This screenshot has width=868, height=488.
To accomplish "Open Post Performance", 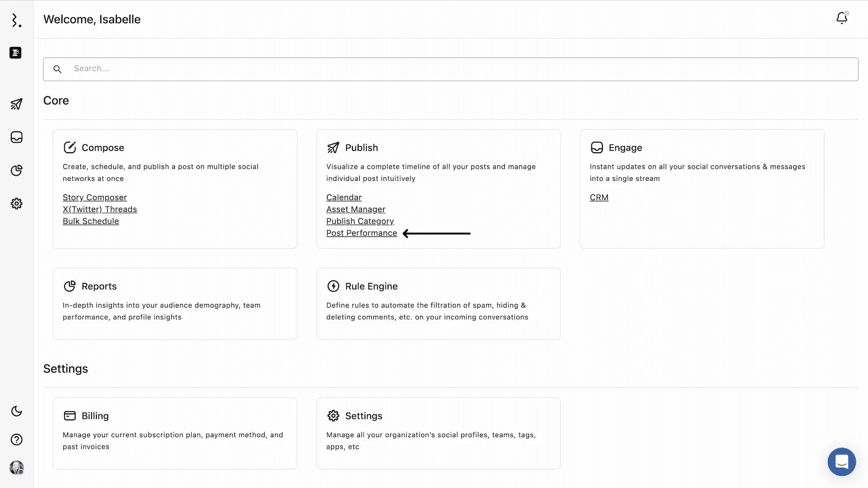I will coord(362,233).
